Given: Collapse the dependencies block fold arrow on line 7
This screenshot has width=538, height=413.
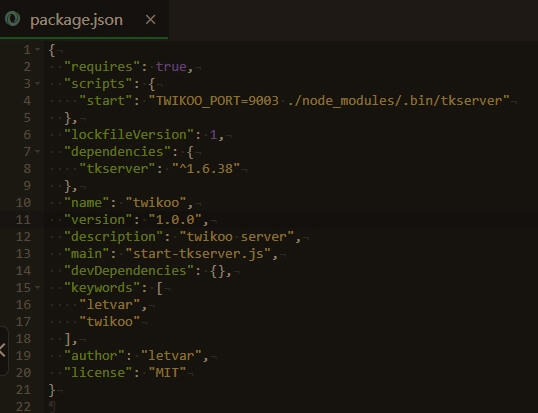Looking at the screenshot, I should click(x=37, y=151).
